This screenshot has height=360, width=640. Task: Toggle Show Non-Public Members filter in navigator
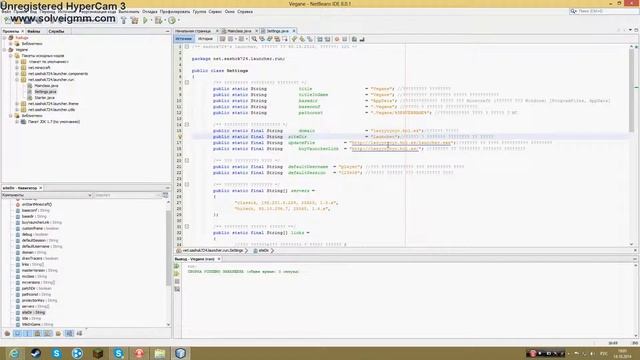tap(38, 333)
